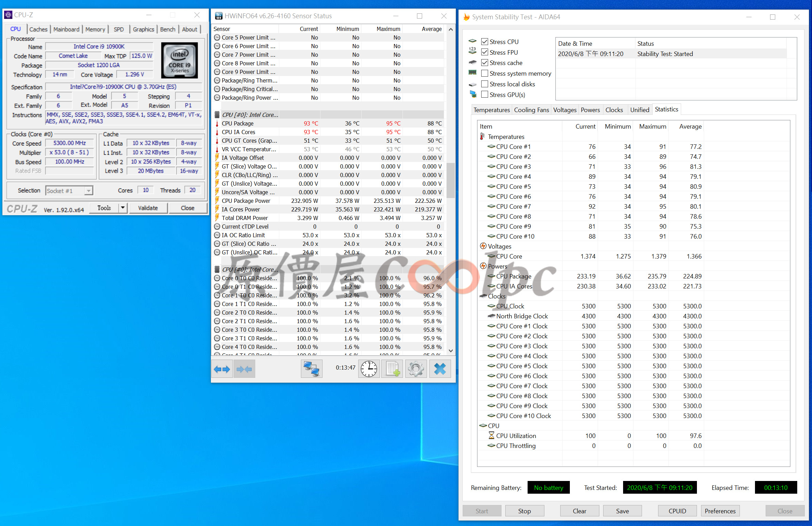This screenshot has width=812, height=526.
Task: Click AIDA64 Temperatures thermometer icon
Action: point(483,136)
